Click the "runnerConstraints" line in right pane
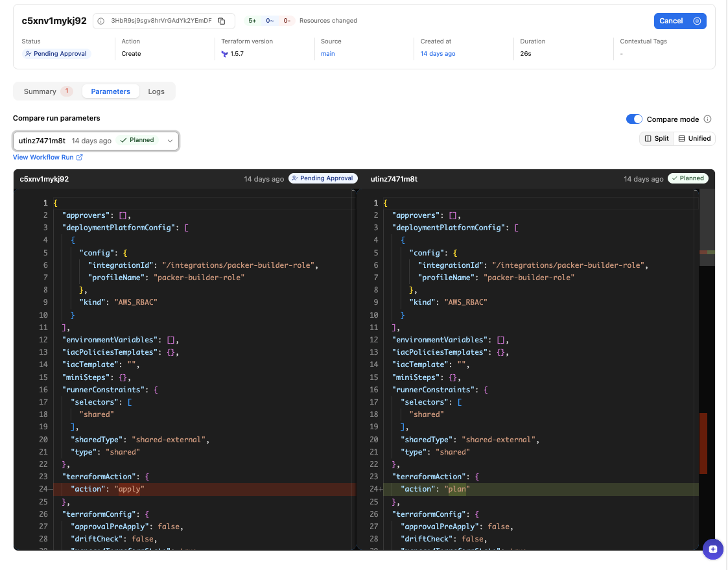 440,390
